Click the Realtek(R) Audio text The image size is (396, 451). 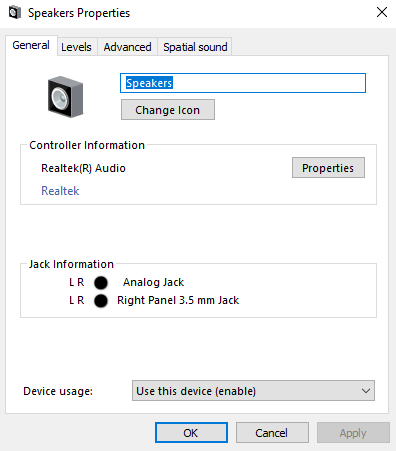point(83,168)
